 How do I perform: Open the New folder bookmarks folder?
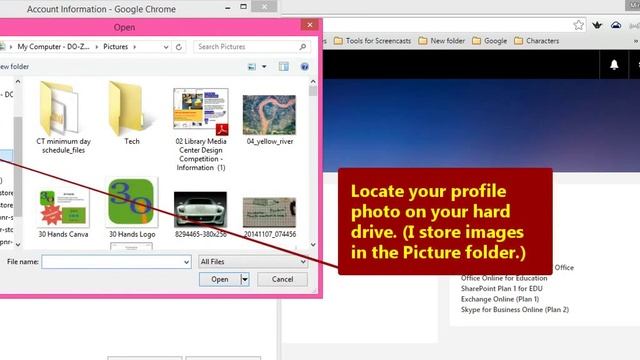(x=442, y=41)
